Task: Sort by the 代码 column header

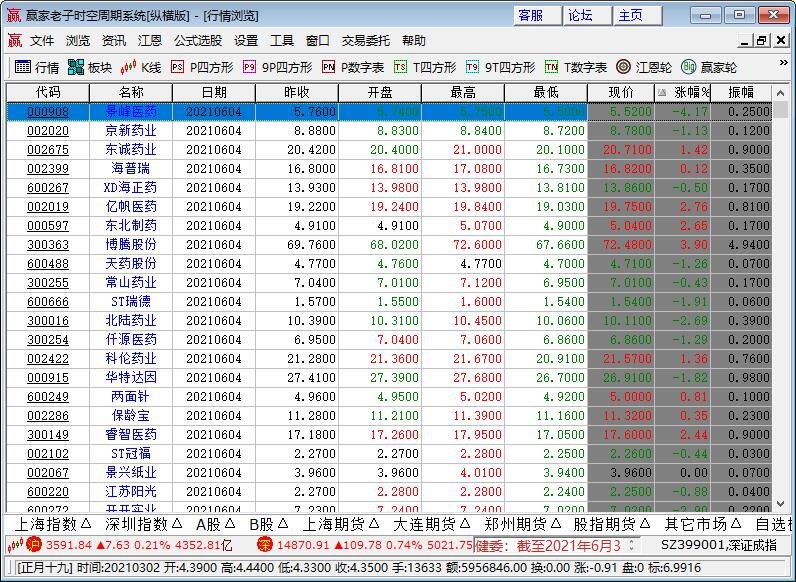Action: pos(48,92)
